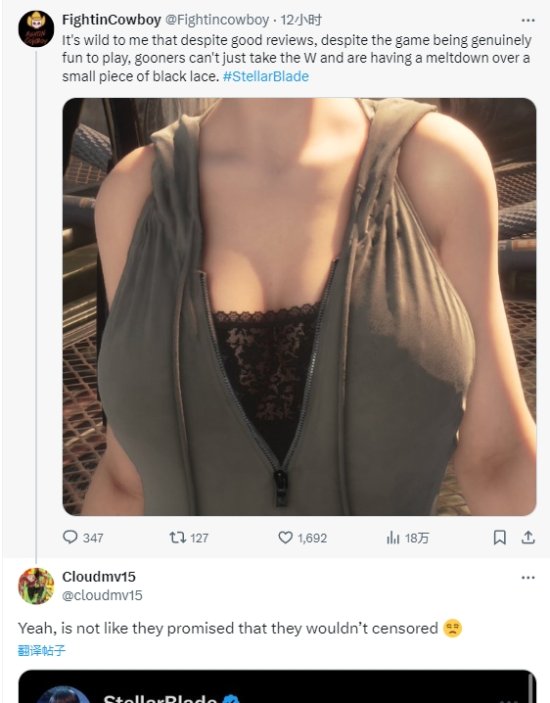This screenshot has width=550, height=703.
Task: Like the FightinCowboy post with heart icon
Action: [285, 537]
